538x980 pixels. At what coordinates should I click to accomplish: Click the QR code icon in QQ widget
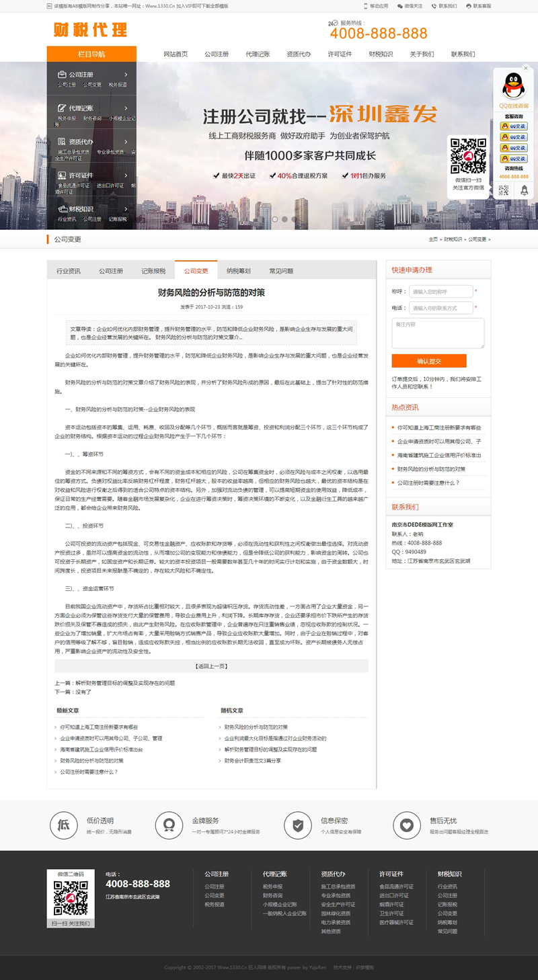[x=504, y=190]
